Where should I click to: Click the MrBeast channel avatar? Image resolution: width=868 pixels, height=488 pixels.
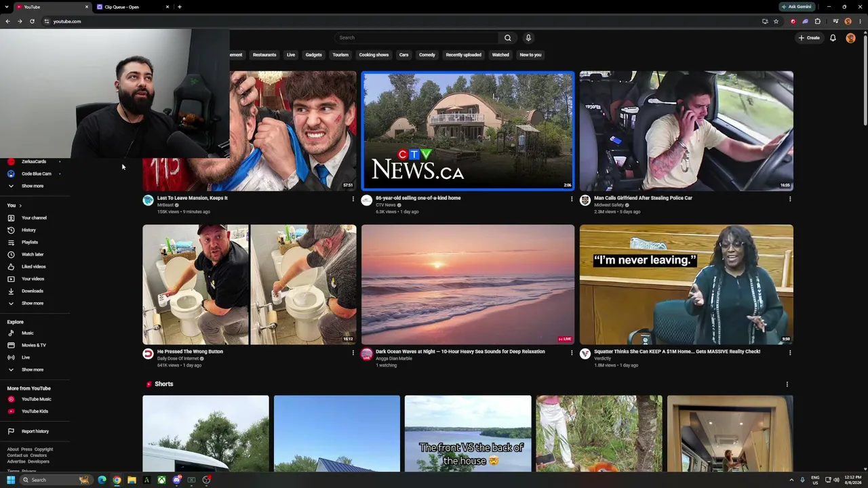coord(148,200)
